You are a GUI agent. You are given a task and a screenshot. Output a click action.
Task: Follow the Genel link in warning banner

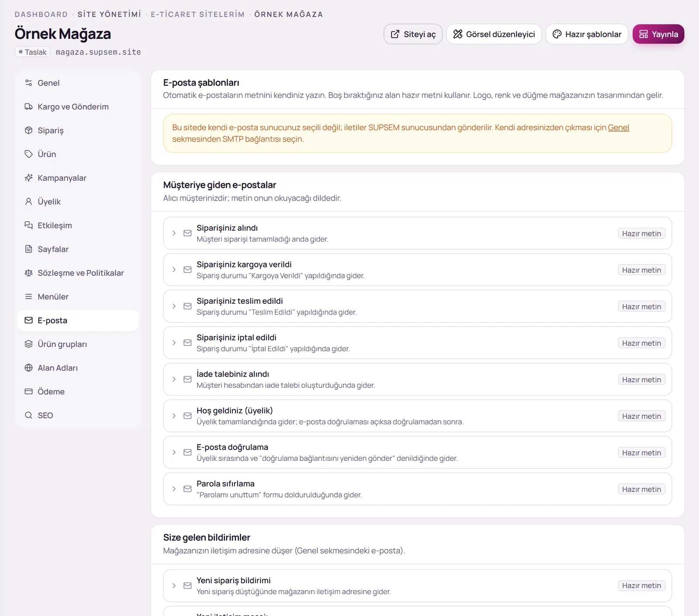click(618, 128)
